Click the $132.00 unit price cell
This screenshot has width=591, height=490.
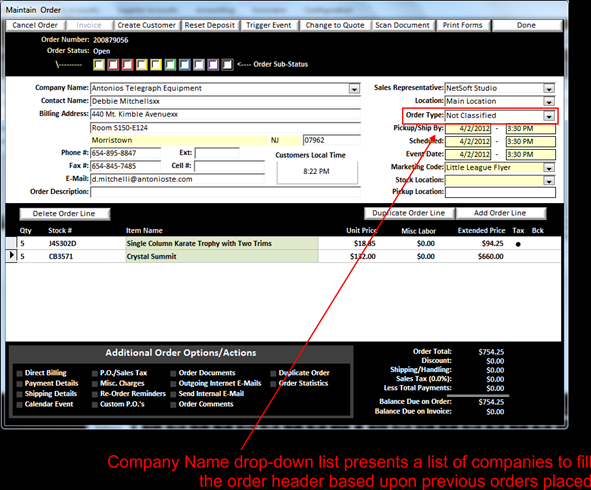[x=363, y=257]
